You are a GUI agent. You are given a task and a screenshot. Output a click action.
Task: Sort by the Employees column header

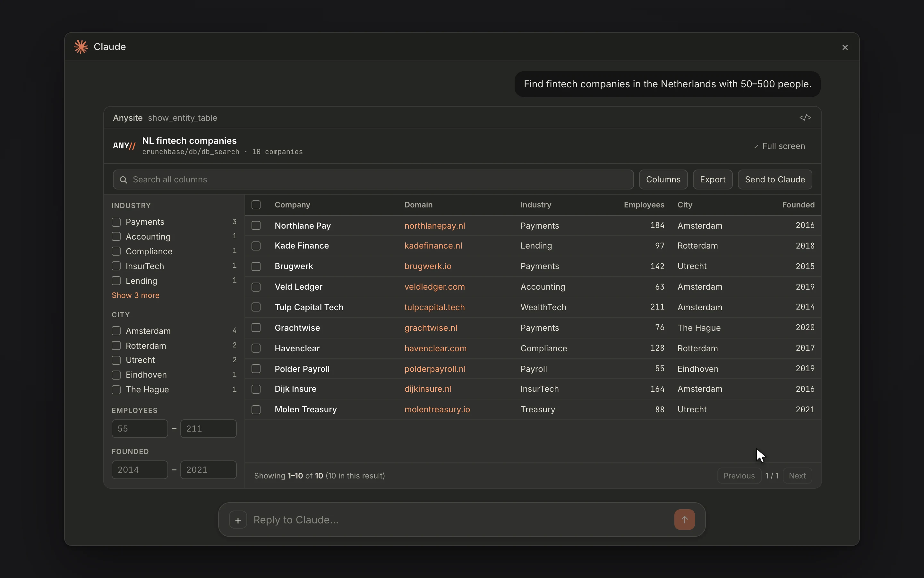point(644,205)
